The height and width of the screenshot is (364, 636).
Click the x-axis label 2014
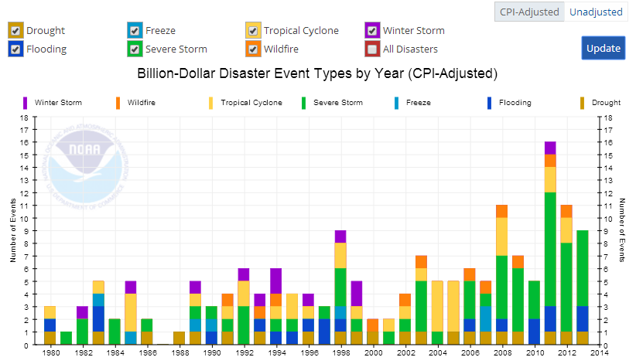pyautogui.click(x=600, y=353)
